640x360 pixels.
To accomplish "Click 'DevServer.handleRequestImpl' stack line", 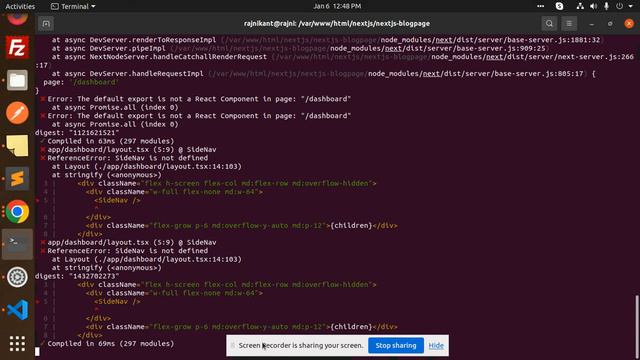I will coord(323,73).
